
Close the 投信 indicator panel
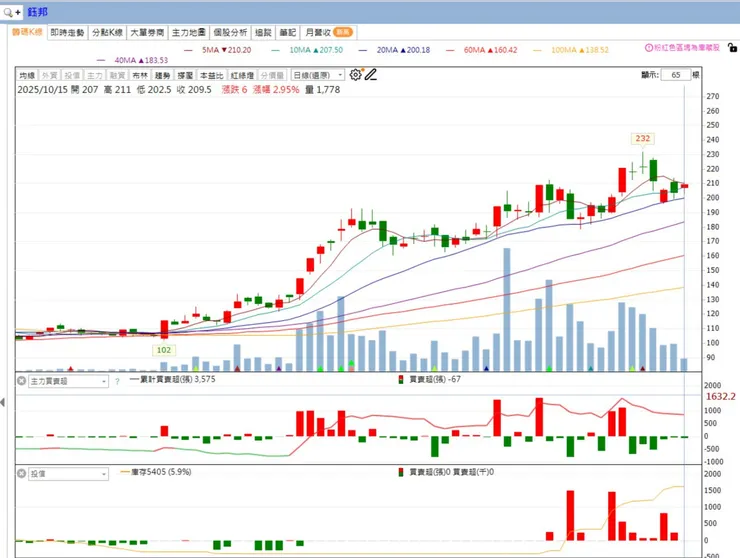(21, 473)
